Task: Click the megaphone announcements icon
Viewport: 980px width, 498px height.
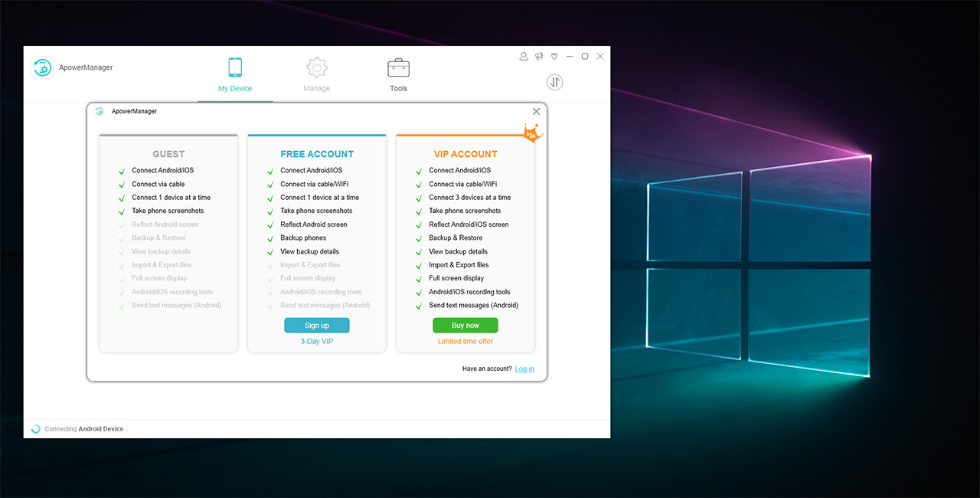Action: pyautogui.click(x=539, y=56)
